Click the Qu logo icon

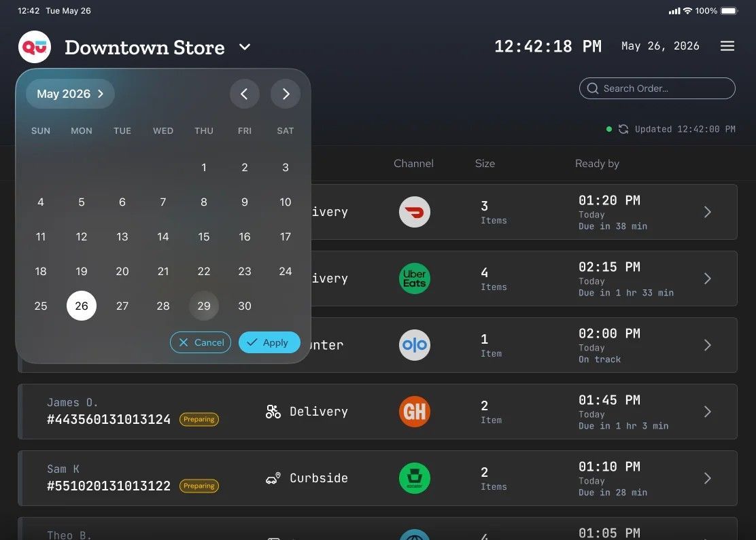point(35,47)
